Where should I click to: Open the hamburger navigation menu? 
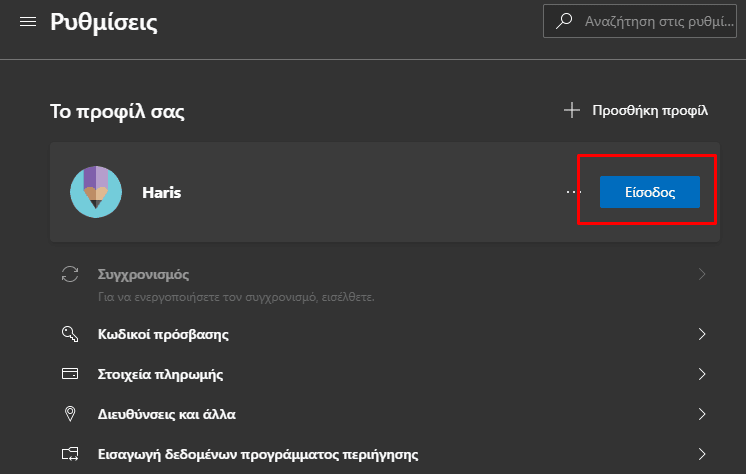coord(28,22)
